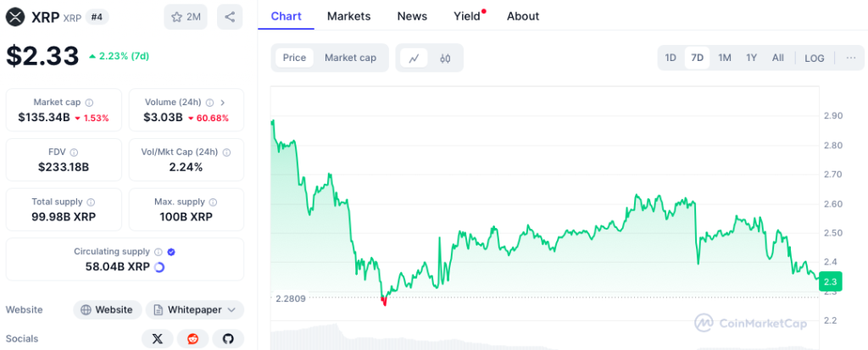Click the current price marker on chart
The height and width of the screenshot is (350, 868).
click(x=830, y=281)
